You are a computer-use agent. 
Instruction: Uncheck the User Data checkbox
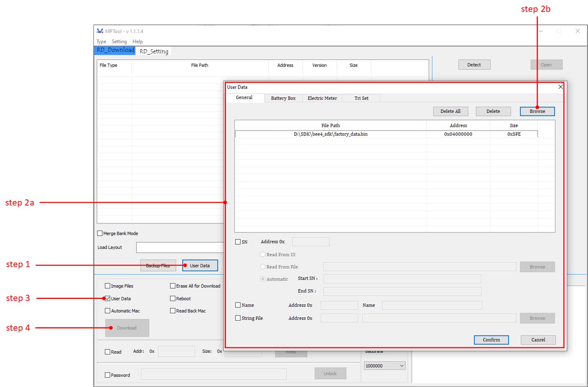[108, 299]
